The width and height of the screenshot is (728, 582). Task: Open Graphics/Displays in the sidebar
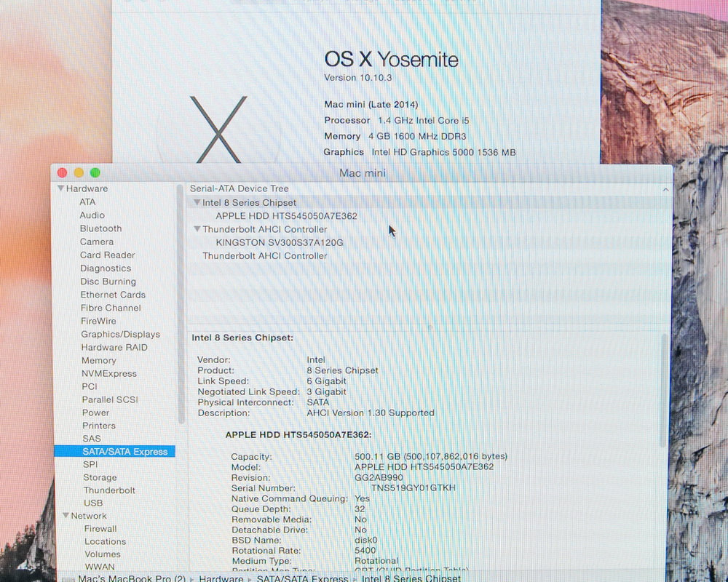[120, 334]
